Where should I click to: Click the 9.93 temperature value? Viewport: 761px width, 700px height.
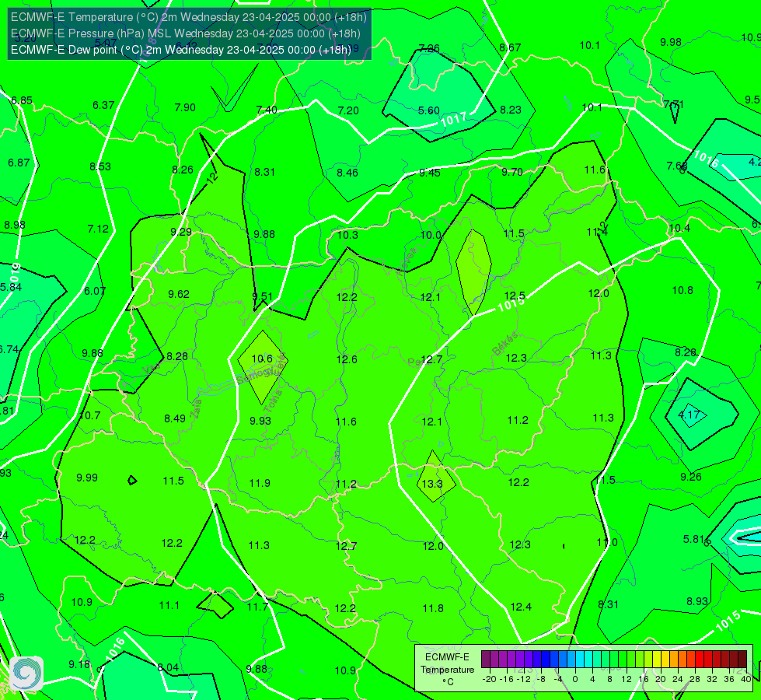tap(260, 421)
